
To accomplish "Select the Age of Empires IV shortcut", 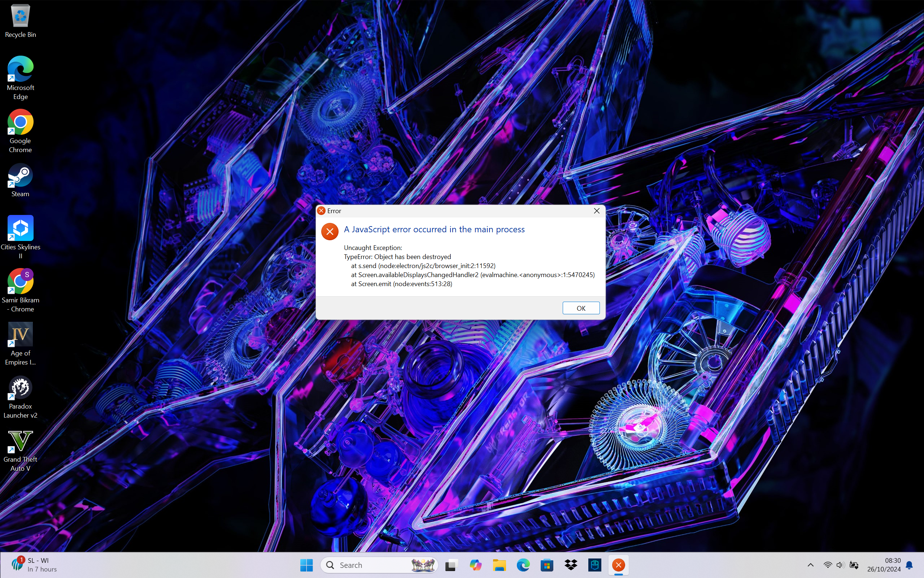I will [x=20, y=344].
